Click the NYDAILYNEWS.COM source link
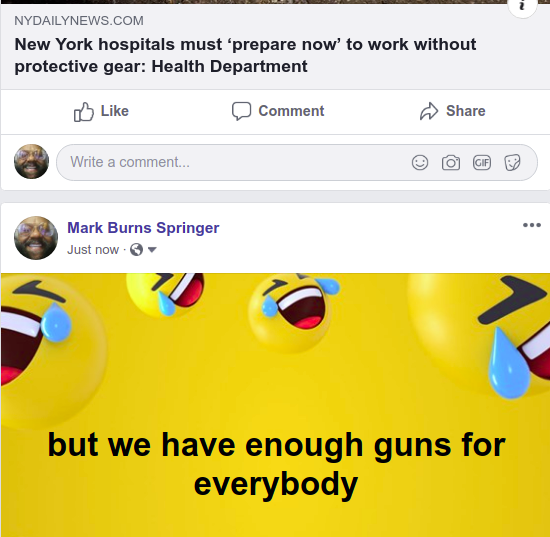550x537 pixels. (79, 21)
